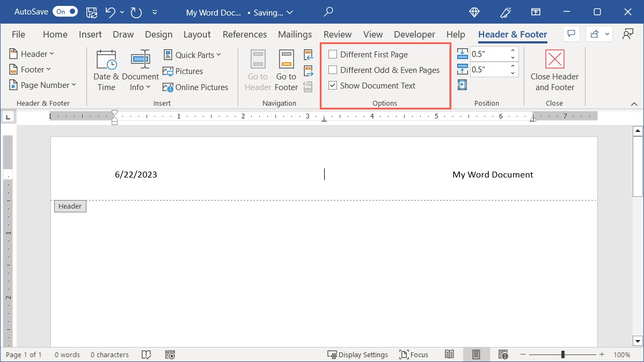Click Go to Footer
The image size is (644, 362).
[286, 69]
